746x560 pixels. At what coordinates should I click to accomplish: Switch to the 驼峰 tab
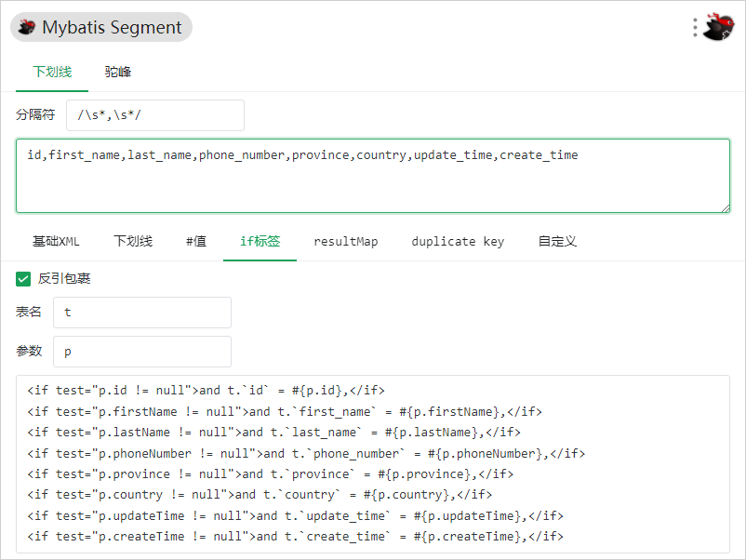(117, 72)
